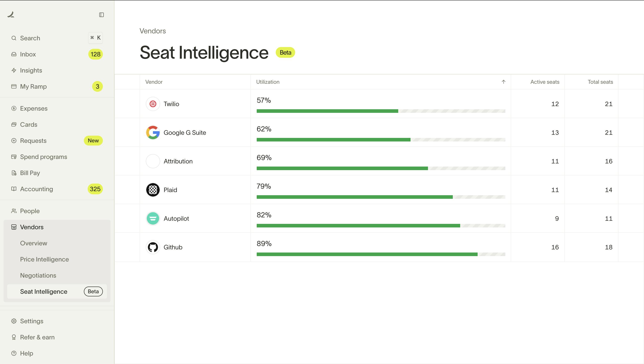Collapse the sidebar using the panel icon
This screenshot has width=644, height=364.
click(x=102, y=15)
